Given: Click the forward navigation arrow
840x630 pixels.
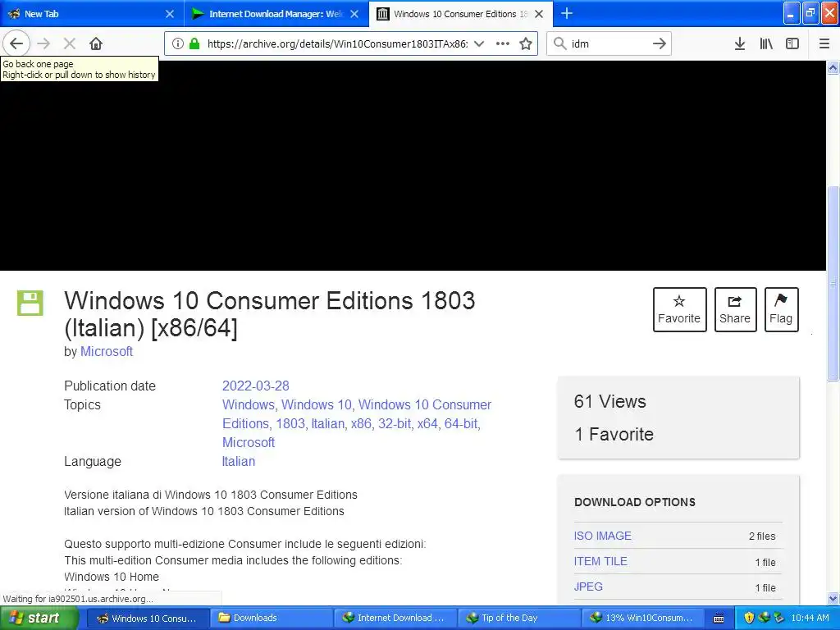Looking at the screenshot, I should (x=44, y=43).
